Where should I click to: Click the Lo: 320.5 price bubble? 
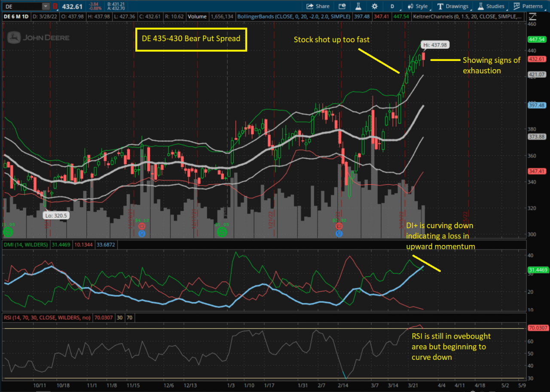pos(56,215)
